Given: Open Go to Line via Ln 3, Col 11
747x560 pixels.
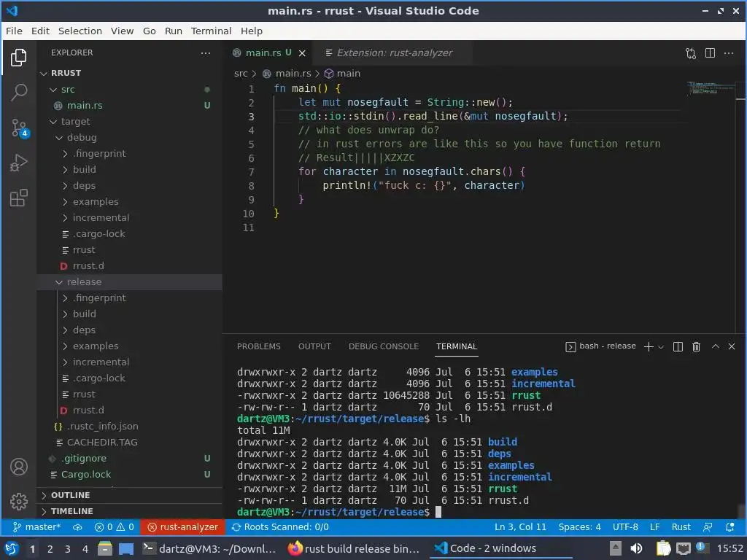Looking at the screenshot, I should tap(520, 526).
